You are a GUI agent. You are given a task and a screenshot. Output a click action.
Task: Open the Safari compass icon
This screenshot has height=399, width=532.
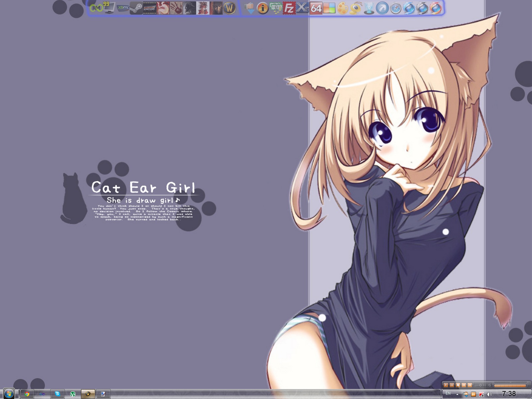point(395,8)
